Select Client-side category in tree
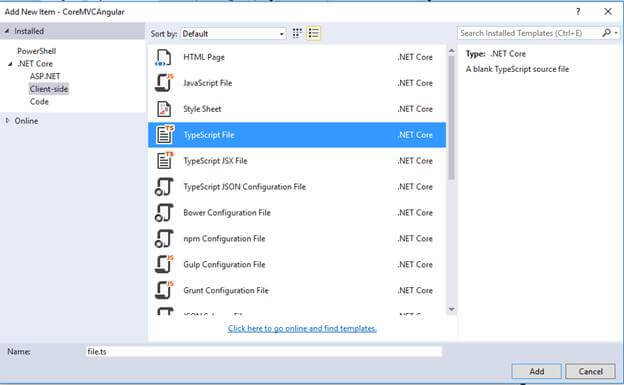 pos(49,89)
